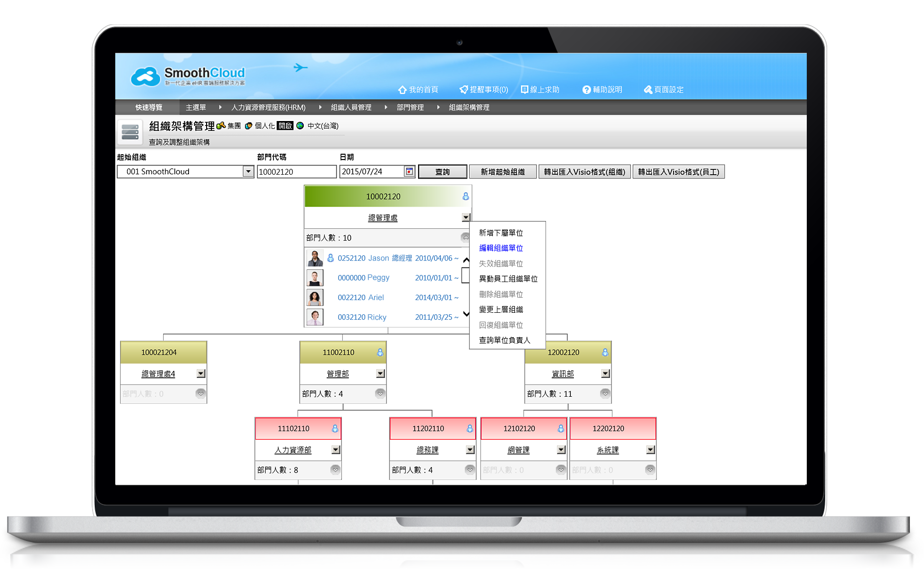Screen dimensions: 924x569
Task: Click manager icon beside Jason
Action: tap(331, 258)
